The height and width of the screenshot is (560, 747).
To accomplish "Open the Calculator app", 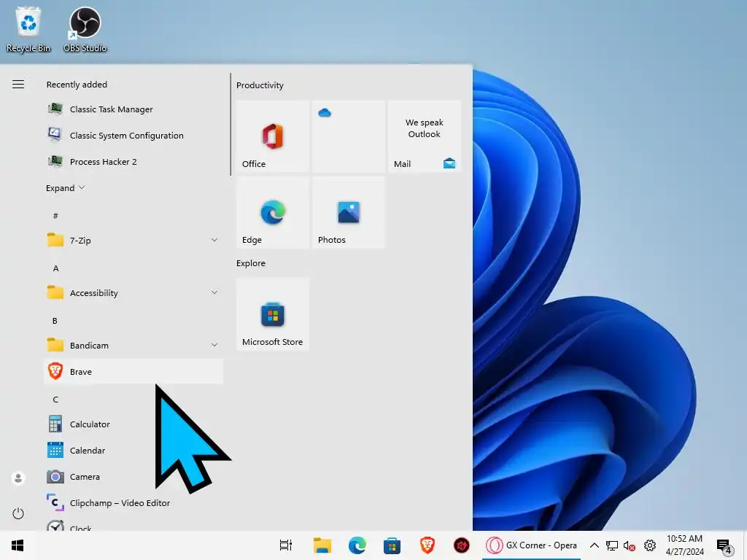I will (133, 424).
